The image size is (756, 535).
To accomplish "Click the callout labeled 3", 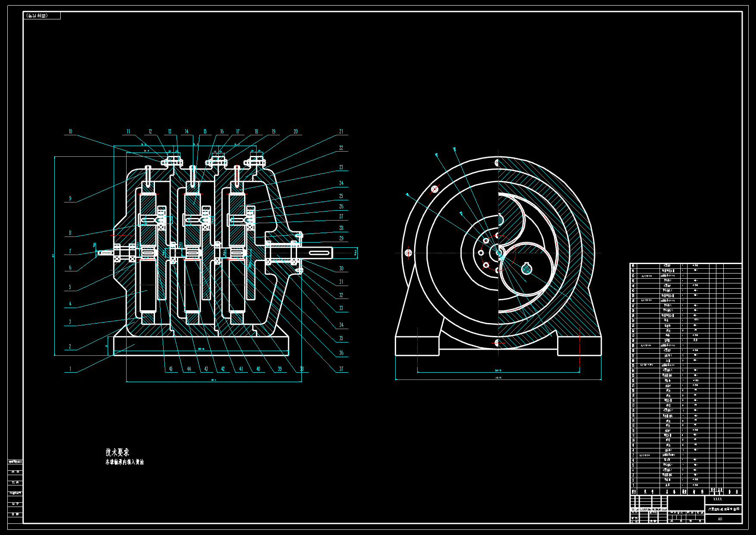I will pyautogui.click(x=70, y=322).
